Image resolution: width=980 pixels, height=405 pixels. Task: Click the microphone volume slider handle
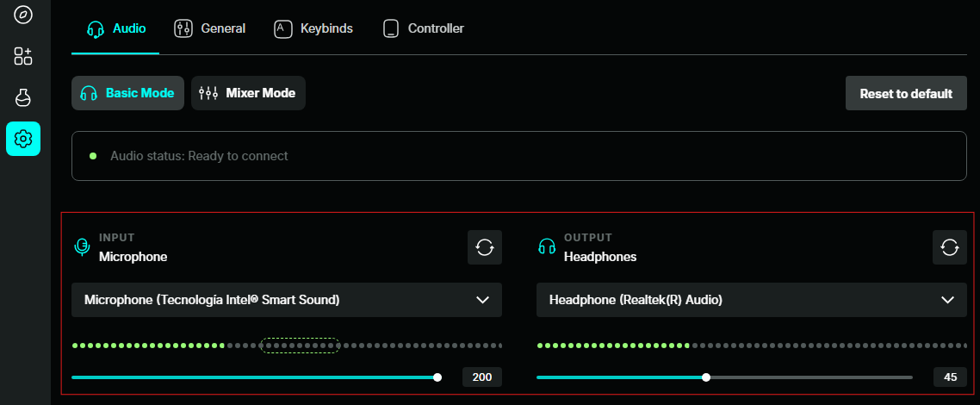coord(437,377)
